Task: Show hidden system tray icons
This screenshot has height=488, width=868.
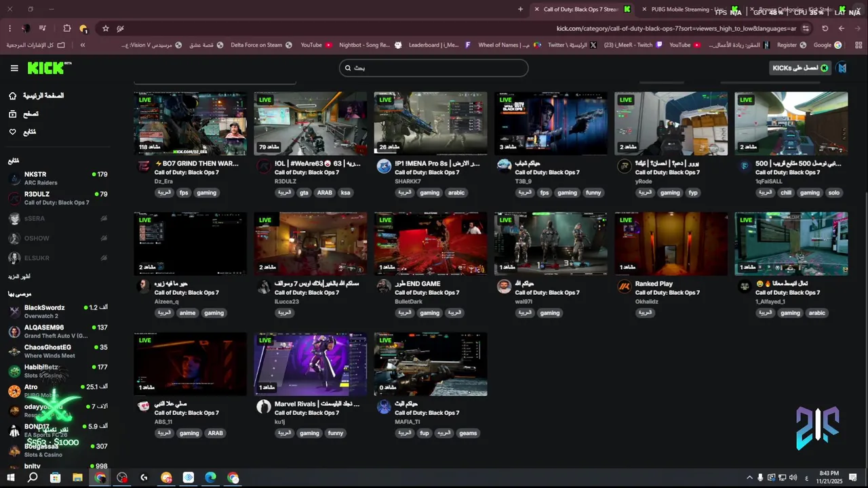Action: [x=749, y=478]
